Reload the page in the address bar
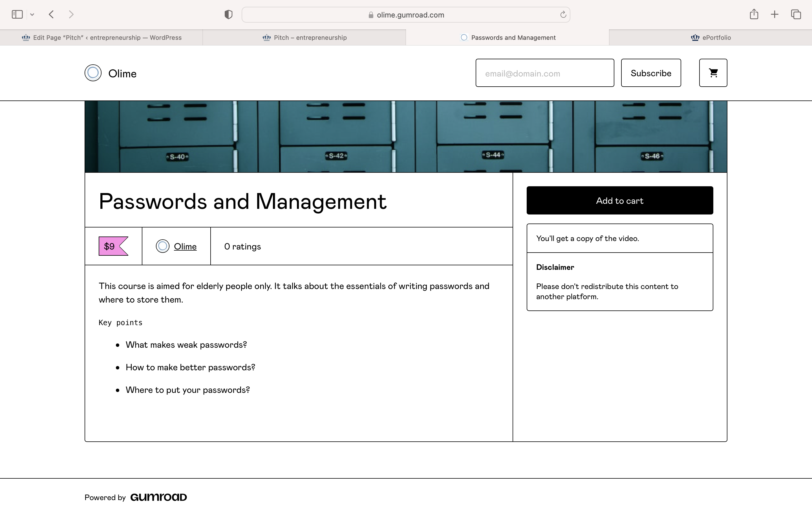 (563, 14)
